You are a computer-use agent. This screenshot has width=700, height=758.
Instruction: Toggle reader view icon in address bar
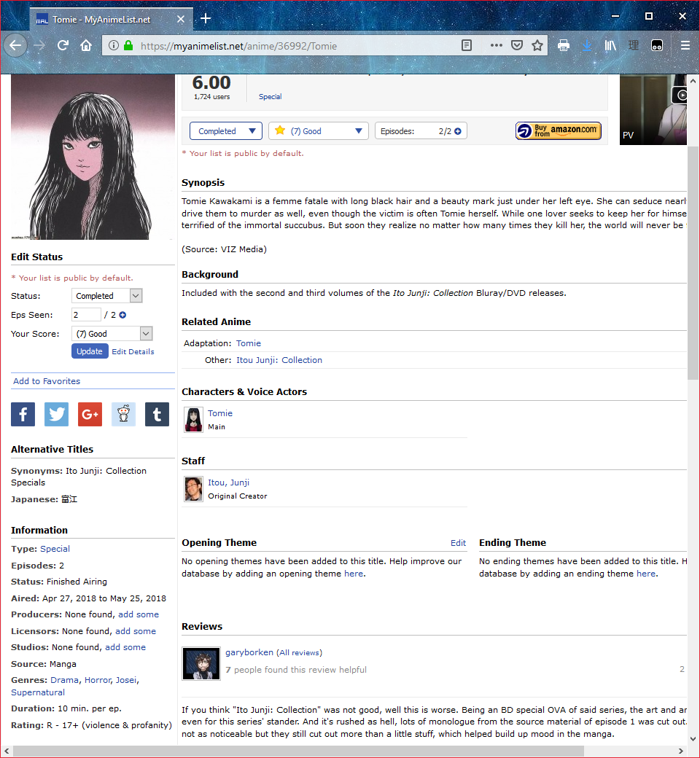point(467,46)
